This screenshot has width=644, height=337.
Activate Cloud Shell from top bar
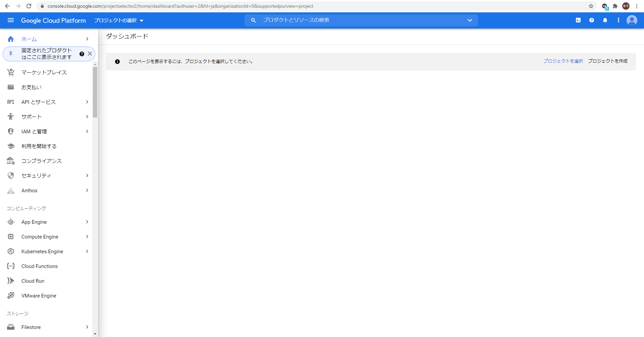pos(578,20)
